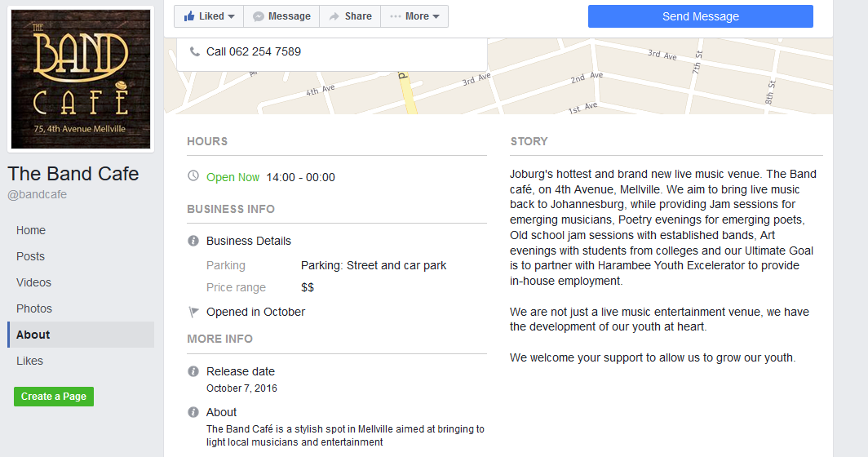
Task: Open the Likes section
Action: coord(30,361)
